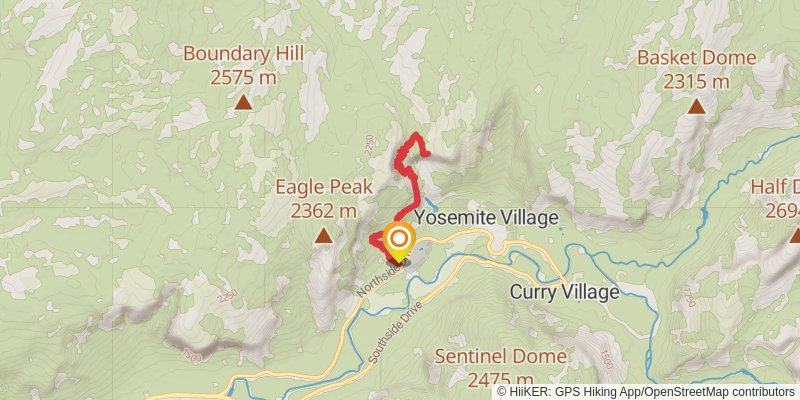The width and height of the screenshot is (800, 400).
Task: Click the Basket Dome 2315 m label
Action: click(x=696, y=69)
